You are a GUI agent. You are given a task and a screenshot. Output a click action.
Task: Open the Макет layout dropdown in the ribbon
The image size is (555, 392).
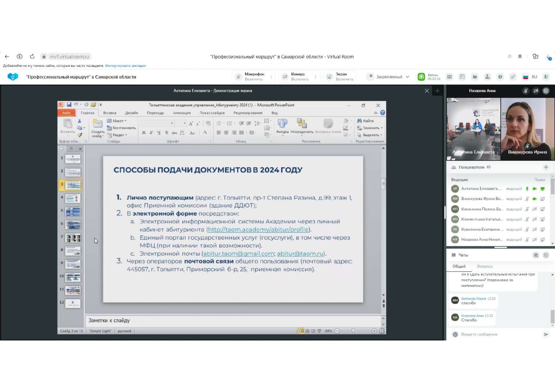point(117,121)
